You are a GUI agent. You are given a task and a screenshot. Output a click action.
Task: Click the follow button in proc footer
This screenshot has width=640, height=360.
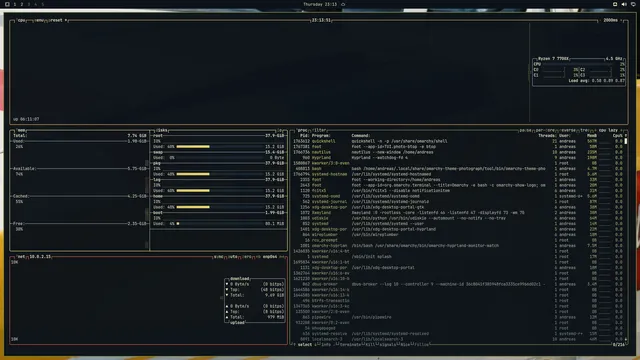point(422,345)
